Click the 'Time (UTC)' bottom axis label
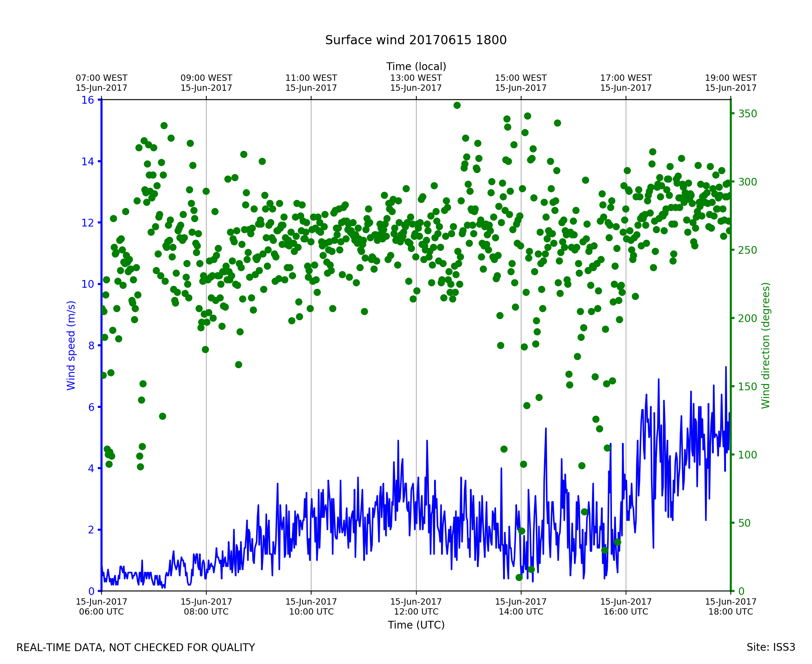 (416, 625)
